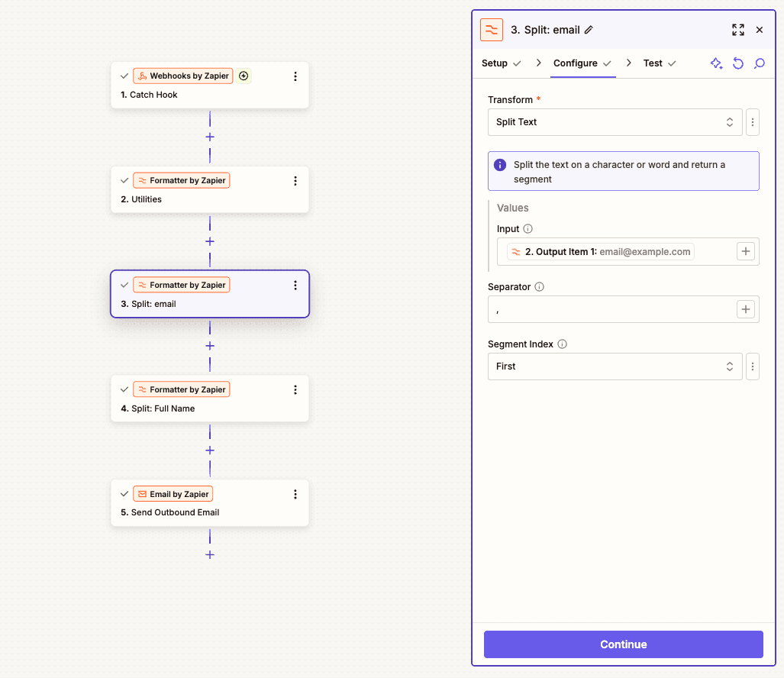Switch to the Configure tab
This screenshot has width=784, height=678.
click(x=582, y=63)
